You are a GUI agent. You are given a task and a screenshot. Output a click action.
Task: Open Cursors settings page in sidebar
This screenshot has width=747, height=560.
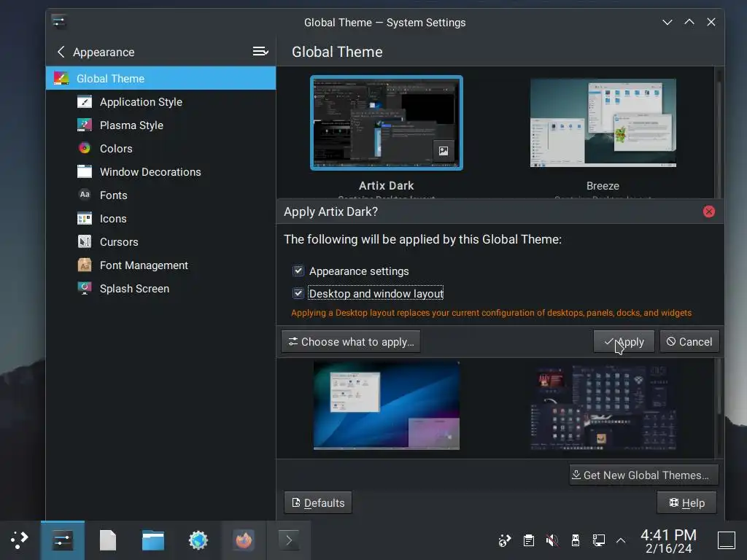161,241
